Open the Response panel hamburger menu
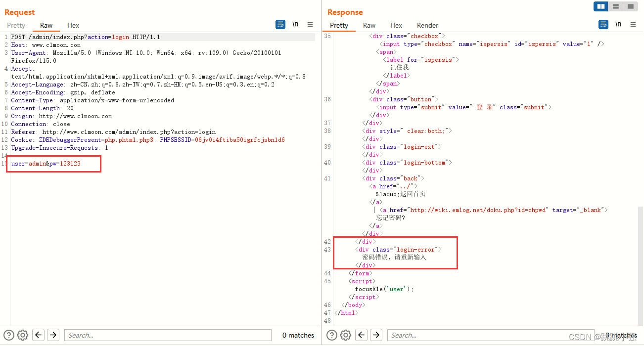Screen dimensions: 644x346 coord(633,24)
